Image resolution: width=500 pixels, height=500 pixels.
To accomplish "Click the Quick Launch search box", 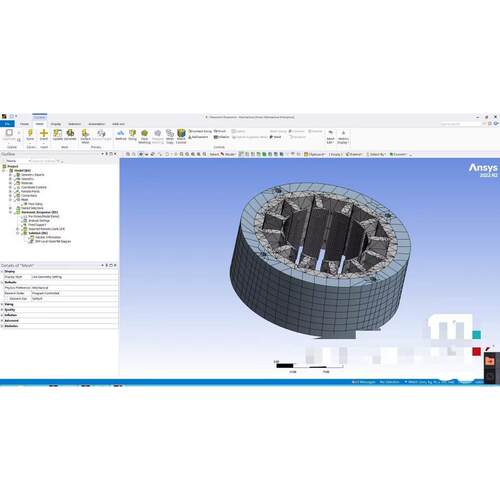I will click(460, 124).
